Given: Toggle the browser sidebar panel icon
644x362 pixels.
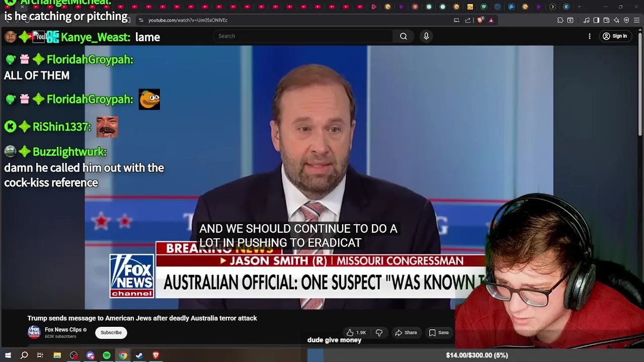Looking at the screenshot, I should click(596, 20).
